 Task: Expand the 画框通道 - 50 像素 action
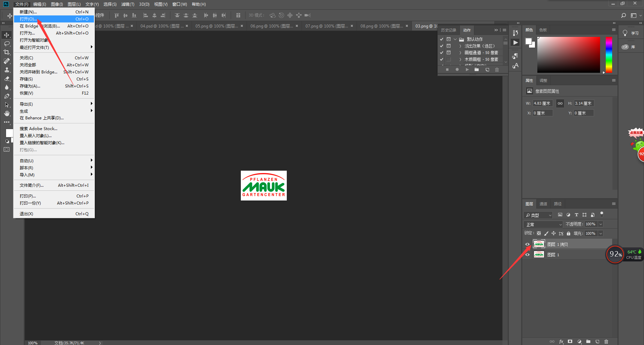click(x=460, y=53)
